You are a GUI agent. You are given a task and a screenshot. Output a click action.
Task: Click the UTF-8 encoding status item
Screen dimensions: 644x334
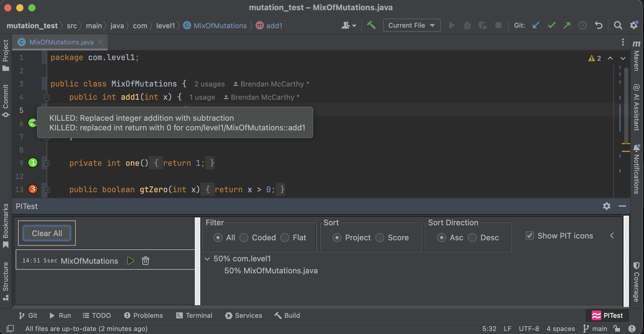tap(529, 329)
